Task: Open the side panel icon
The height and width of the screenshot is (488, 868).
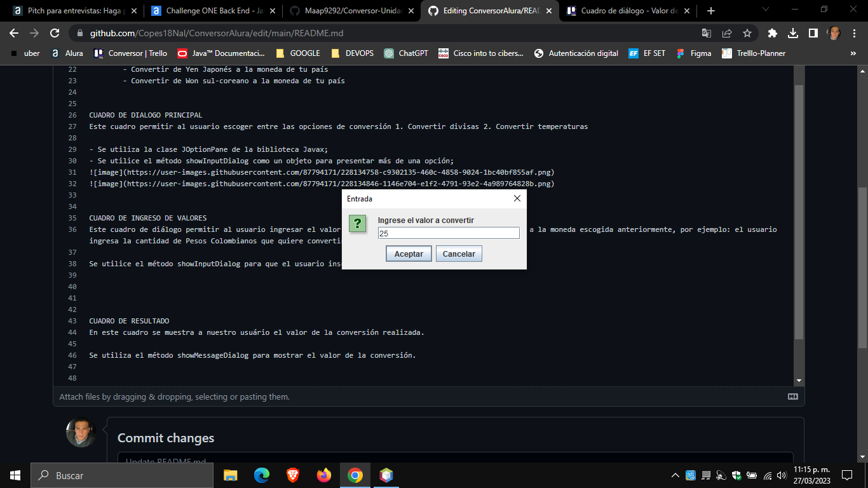Action: pyautogui.click(x=812, y=35)
